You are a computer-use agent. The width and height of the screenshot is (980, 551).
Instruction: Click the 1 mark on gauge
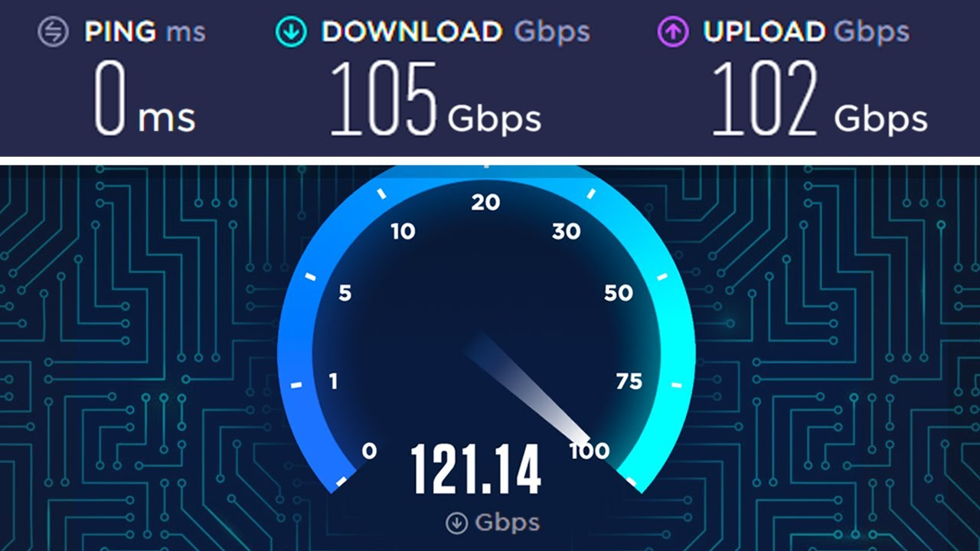coord(333,381)
